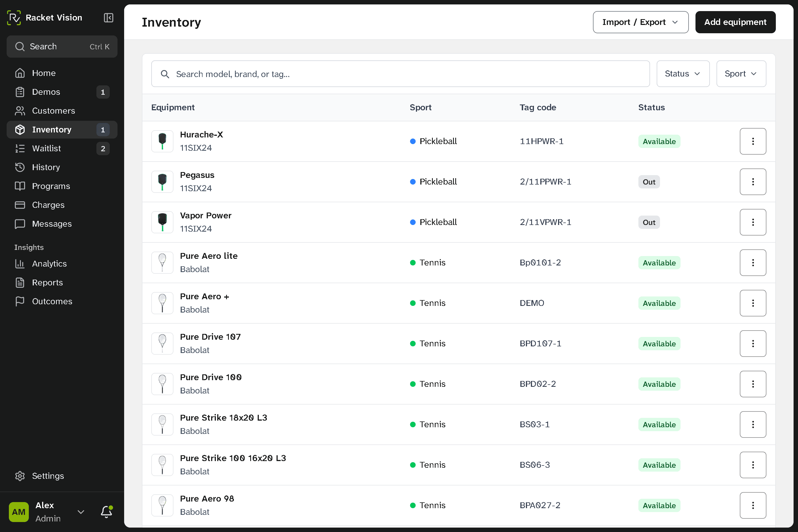Click the Racket Vision logo
798x532 pixels.
[x=14, y=18]
